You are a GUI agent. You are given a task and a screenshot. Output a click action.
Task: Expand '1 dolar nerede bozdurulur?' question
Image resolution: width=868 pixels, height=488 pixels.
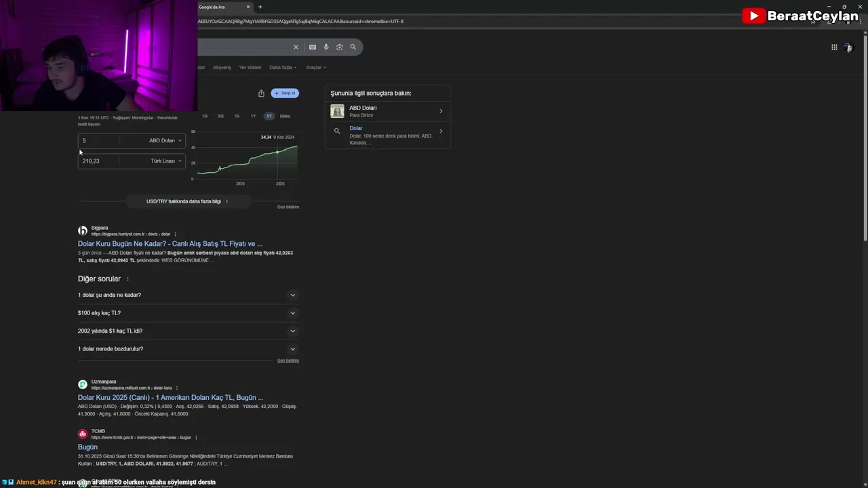coord(188,348)
